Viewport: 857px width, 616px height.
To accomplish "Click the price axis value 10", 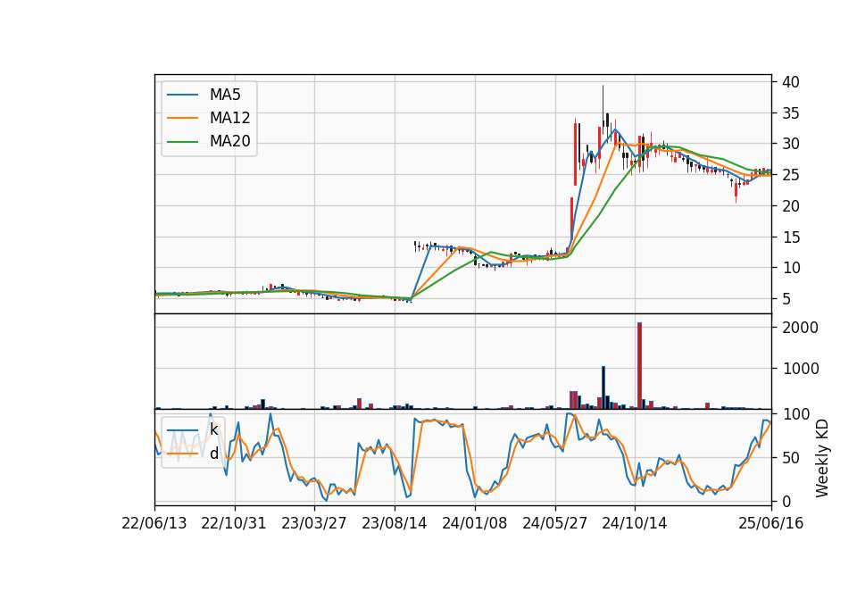I will click(x=791, y=268).
